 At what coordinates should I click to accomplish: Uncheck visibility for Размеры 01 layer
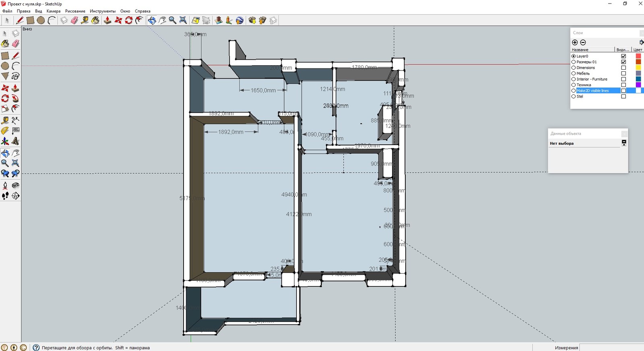click(623, 62)
